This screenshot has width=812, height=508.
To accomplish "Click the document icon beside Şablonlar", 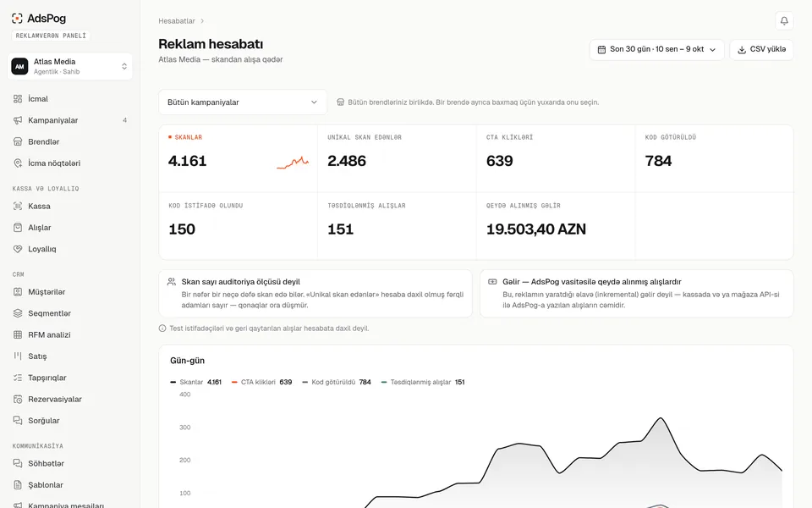I will 18,484.
